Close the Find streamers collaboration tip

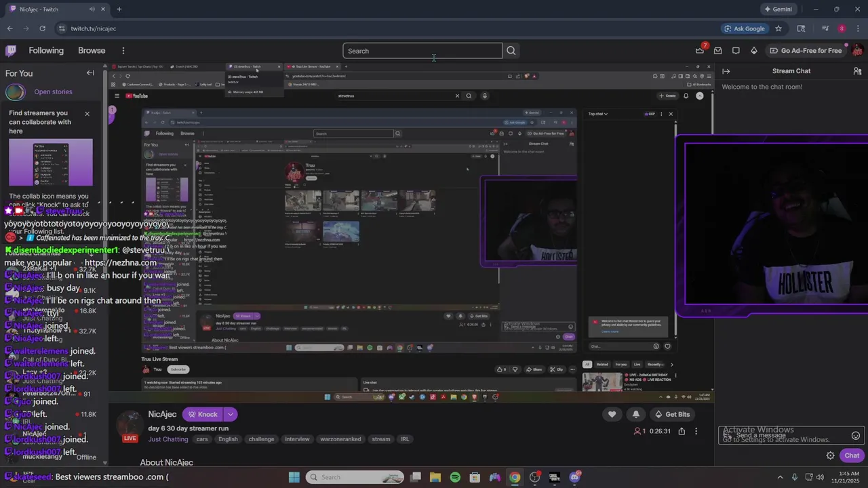pyautogui.click(x=87, y=113)
